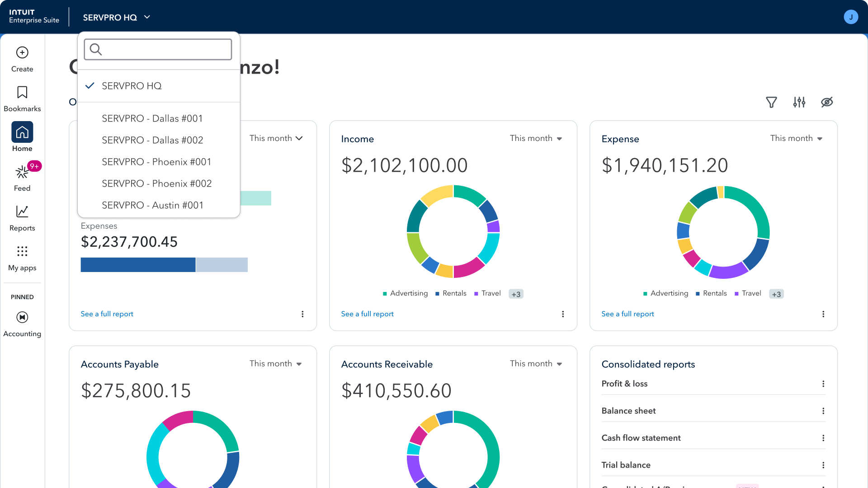Open user profile avatar J
The height and width of the screenshot is (488, 868).
pyautogui.click(x=851, y=17)
